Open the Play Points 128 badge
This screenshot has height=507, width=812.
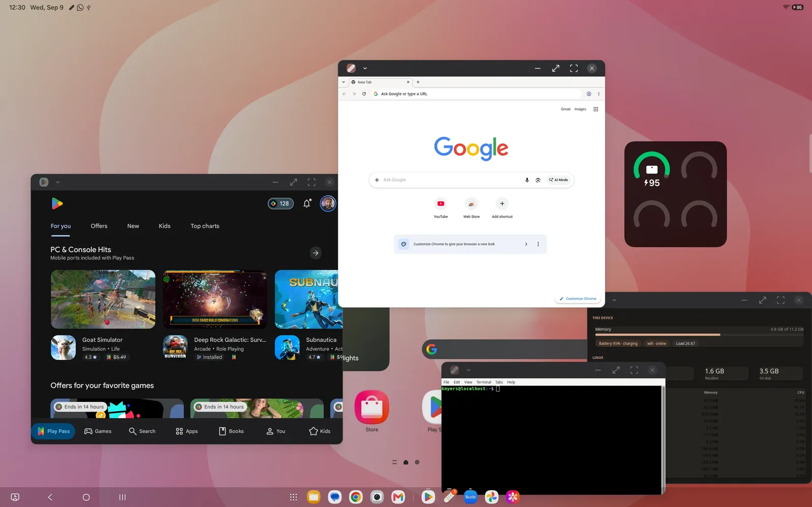pyautogui.click(x=281, y=204)
